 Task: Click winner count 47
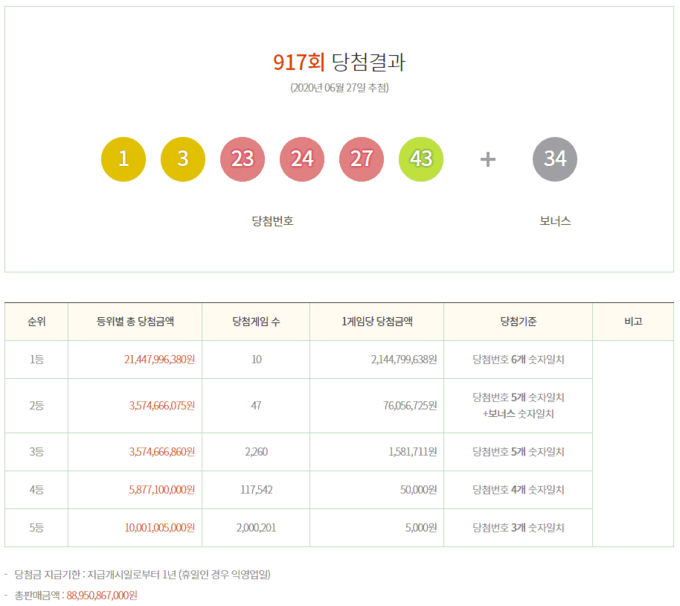click(256, 406)
